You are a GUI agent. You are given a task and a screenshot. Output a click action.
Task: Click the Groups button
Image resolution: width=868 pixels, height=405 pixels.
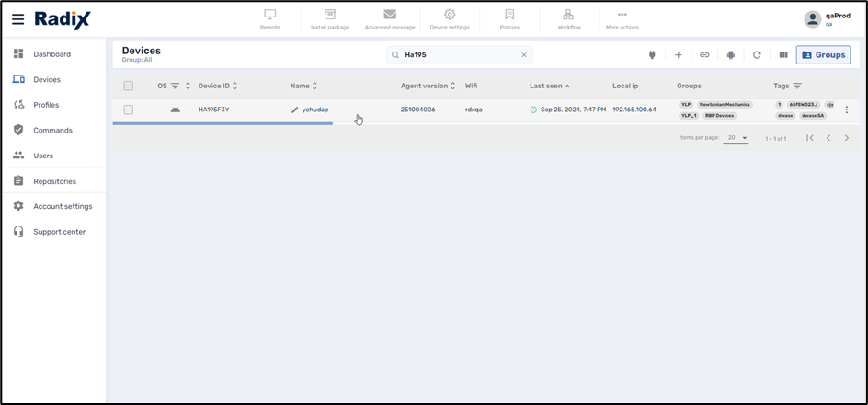click(x=823, y=55)
